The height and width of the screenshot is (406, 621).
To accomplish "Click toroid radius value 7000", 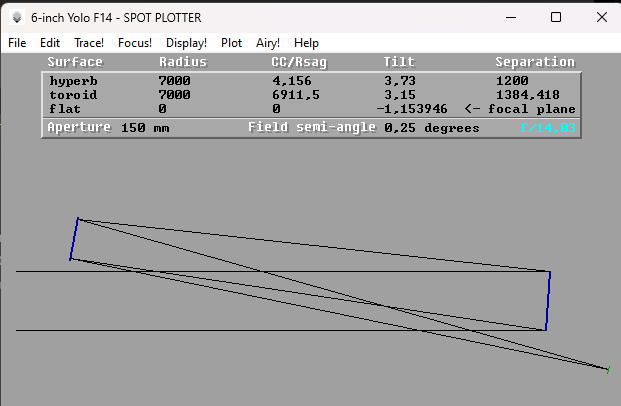I will click(174, 95).
